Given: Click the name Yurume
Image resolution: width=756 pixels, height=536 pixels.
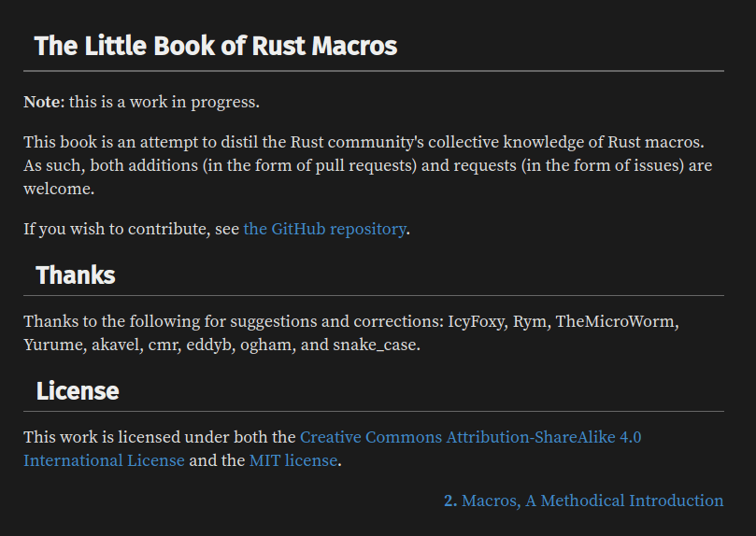Looking at the screenshot, I should click(x=53, y=345).
